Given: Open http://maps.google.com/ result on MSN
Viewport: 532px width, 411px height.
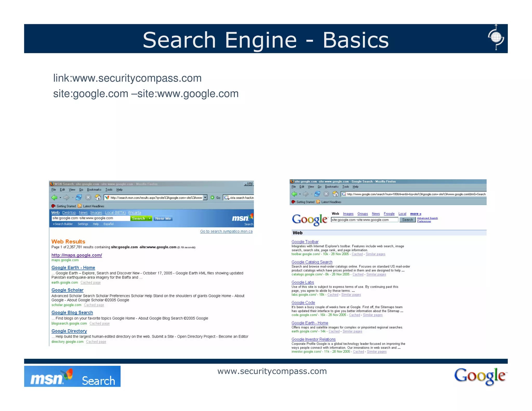Looking at the screenshot, I should pos(77,255).
